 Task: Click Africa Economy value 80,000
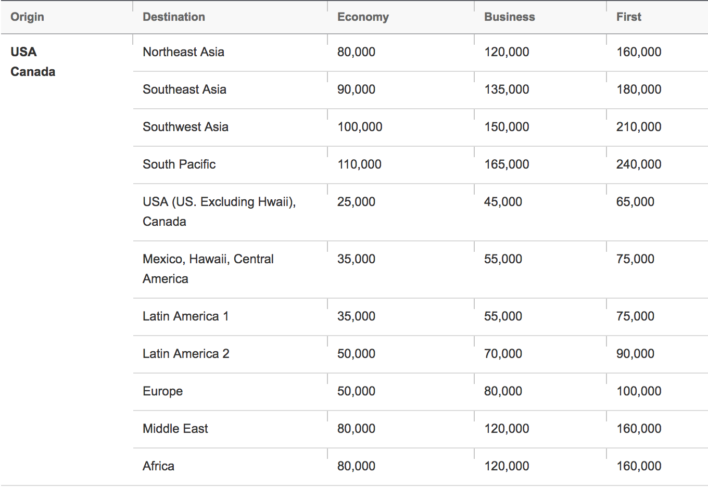point(356,466)
